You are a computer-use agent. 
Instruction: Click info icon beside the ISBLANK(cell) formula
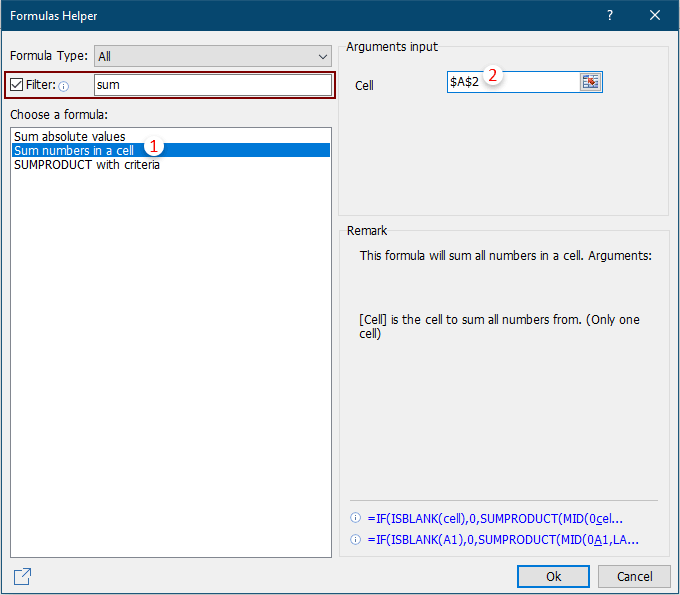point(355,518)
